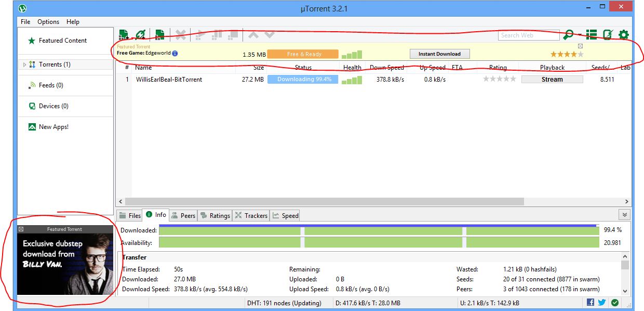Close the Billy Van featured torrent ad
This screenshot has height=311, width=644.
(x=21, y=229)
